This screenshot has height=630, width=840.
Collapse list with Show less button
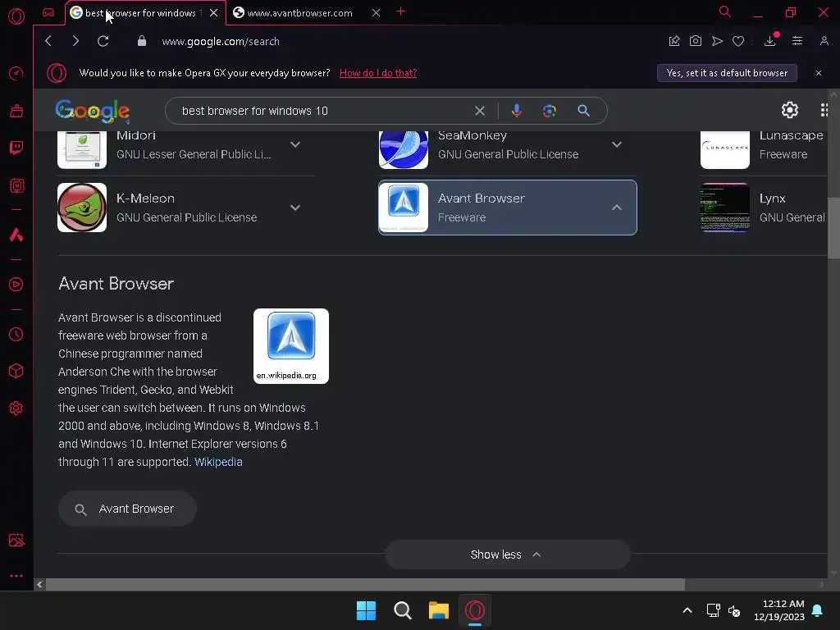click(x=507, y=555)
